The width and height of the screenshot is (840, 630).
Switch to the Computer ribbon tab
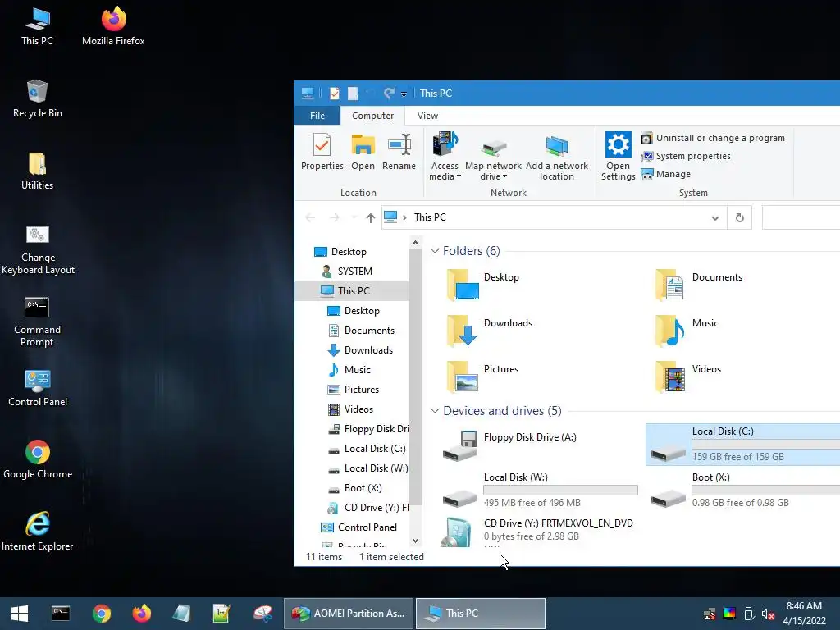click(373, 116)
